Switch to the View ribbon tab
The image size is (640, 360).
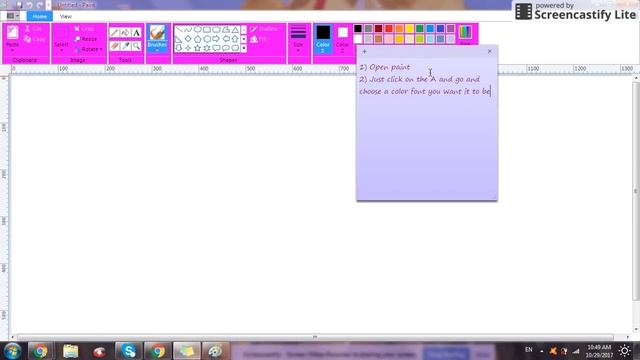point(66,16)
